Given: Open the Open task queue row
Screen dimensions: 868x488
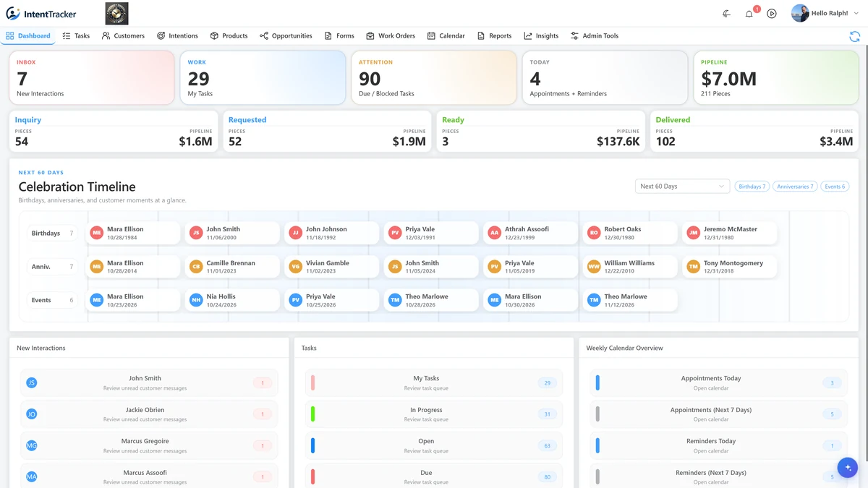Looking at the screenshot, I should pyautogui.click(x=434, y=445).
